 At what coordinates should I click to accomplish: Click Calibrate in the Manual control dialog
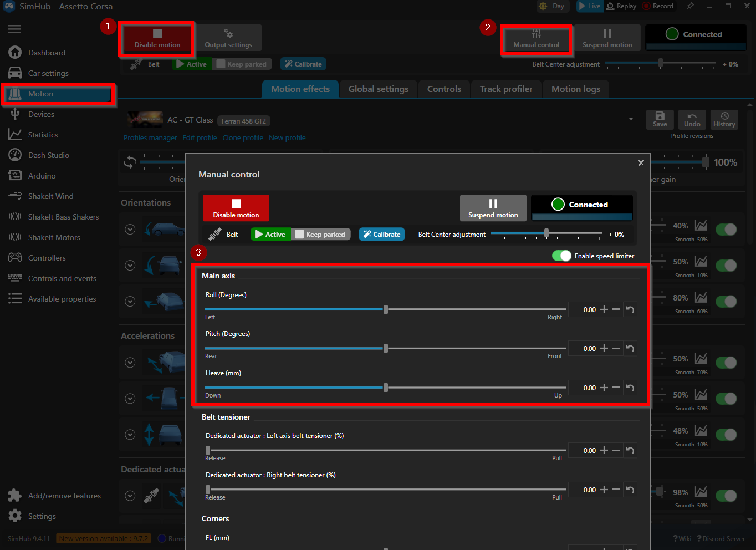[x=381, y=234]
